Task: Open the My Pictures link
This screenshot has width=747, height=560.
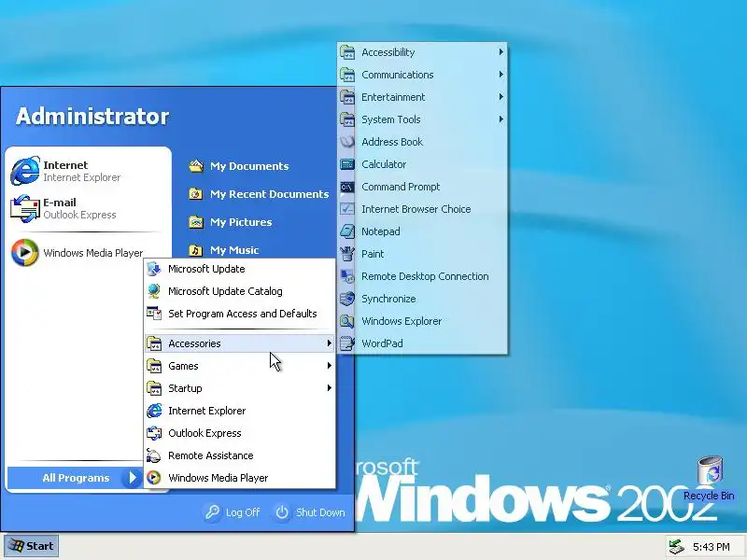Action: point(231,222)
